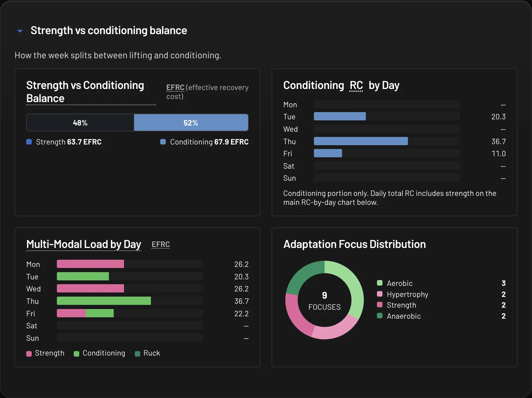Click Wednesday's pink strength load bar
532x398 pixels.
pos(90,288)
